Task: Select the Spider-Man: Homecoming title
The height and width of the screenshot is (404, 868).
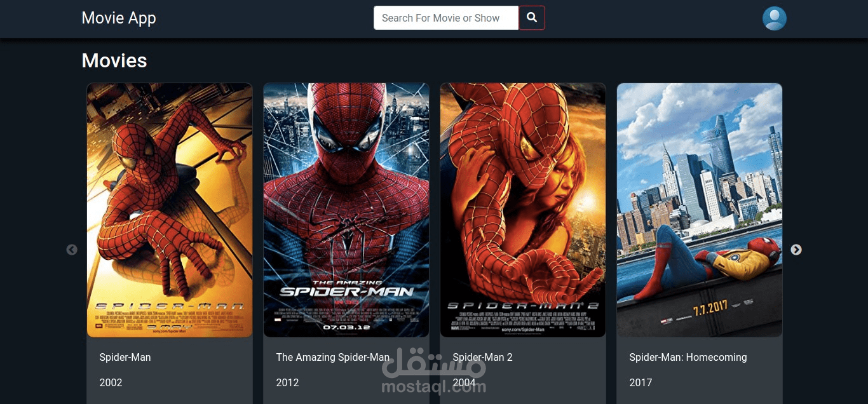Action: (688, 357)
